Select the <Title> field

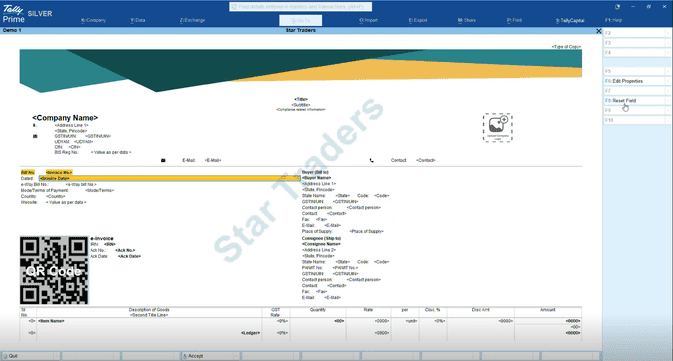301,99
